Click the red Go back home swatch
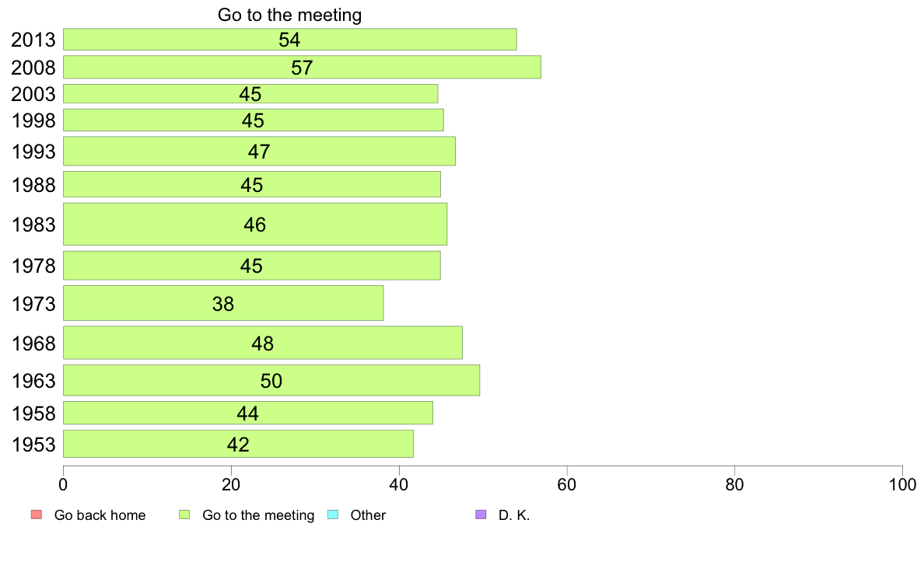The image size is (924, 572). (x=37, y=514)
